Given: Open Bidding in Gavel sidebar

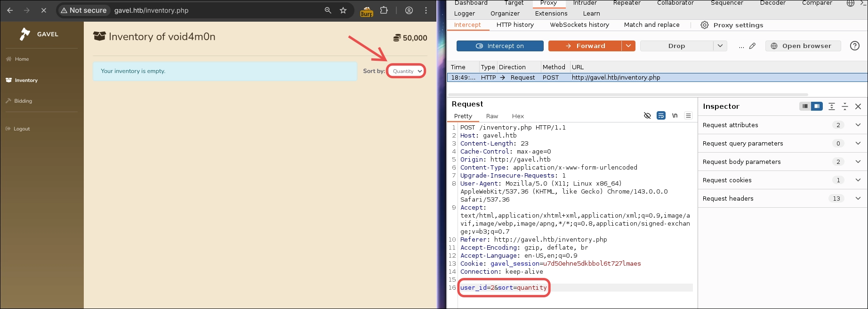Looking at the screenshot, I should (19, 101).
